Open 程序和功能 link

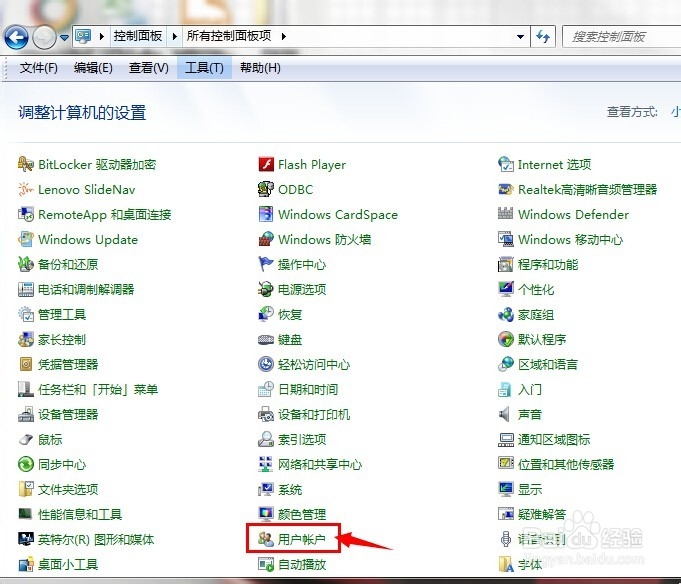(548, 264)
